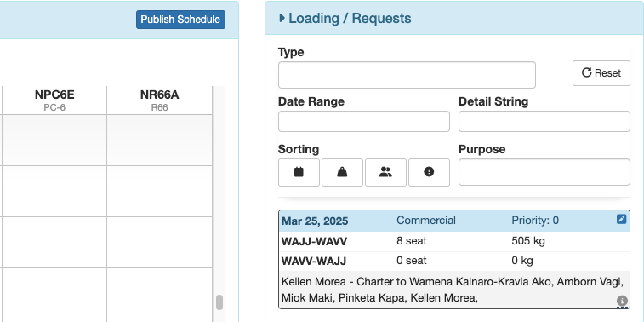644x322 pixels.
Task: Collapse the Loading / Requests panel
Action: (x=345, y=19)
